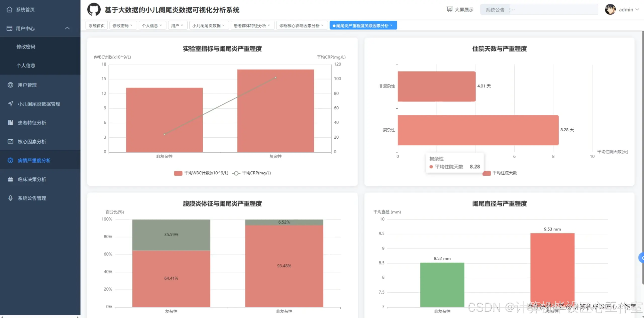Click the paper-plane icon for 小儿阑尾炎数据管理

click(x=10, y=104)
